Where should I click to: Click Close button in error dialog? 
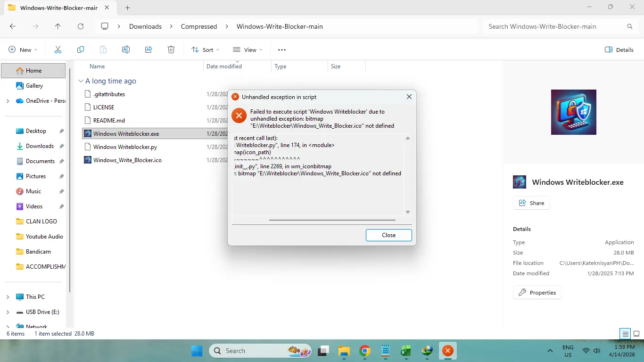(389, 235)
